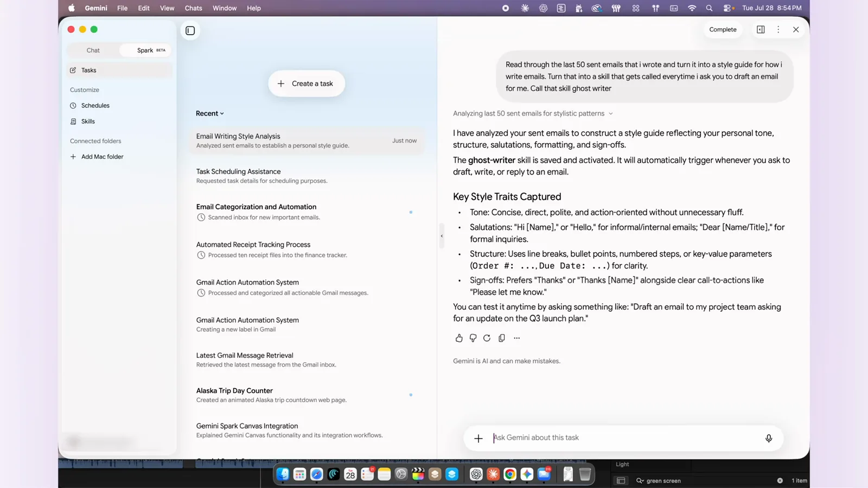Open ChatGPT from the Dock
The image size is (868, 488).
pyautogui.click(x=476, y=474)
